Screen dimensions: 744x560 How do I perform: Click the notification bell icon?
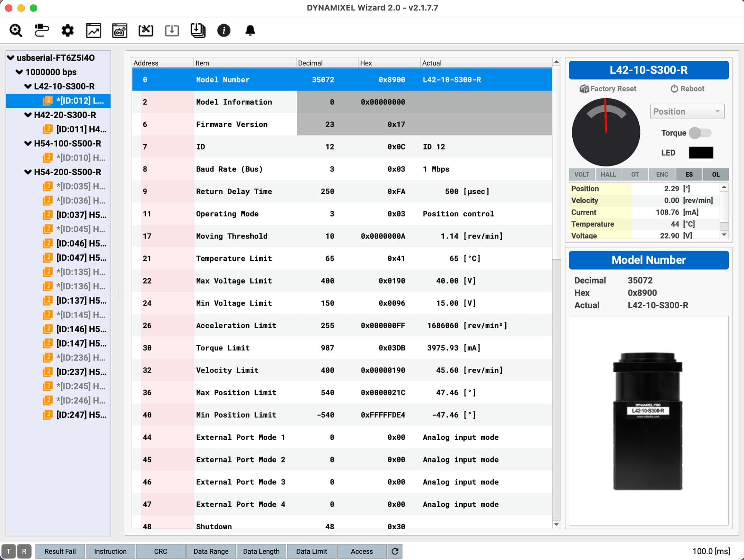pos(250,30)
